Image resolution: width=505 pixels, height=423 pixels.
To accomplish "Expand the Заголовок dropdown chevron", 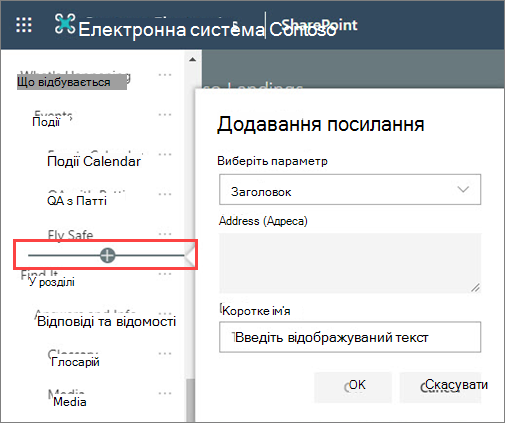I will click(x=463, y=189).
